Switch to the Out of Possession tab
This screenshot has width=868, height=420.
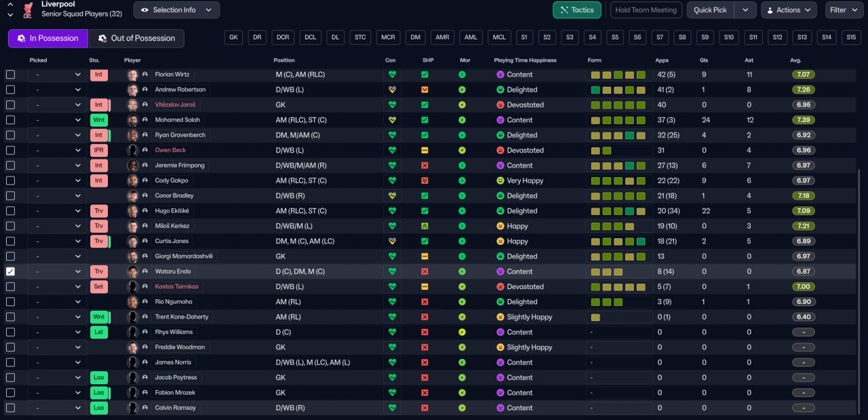pyautogui.click(x=136, y=38)
